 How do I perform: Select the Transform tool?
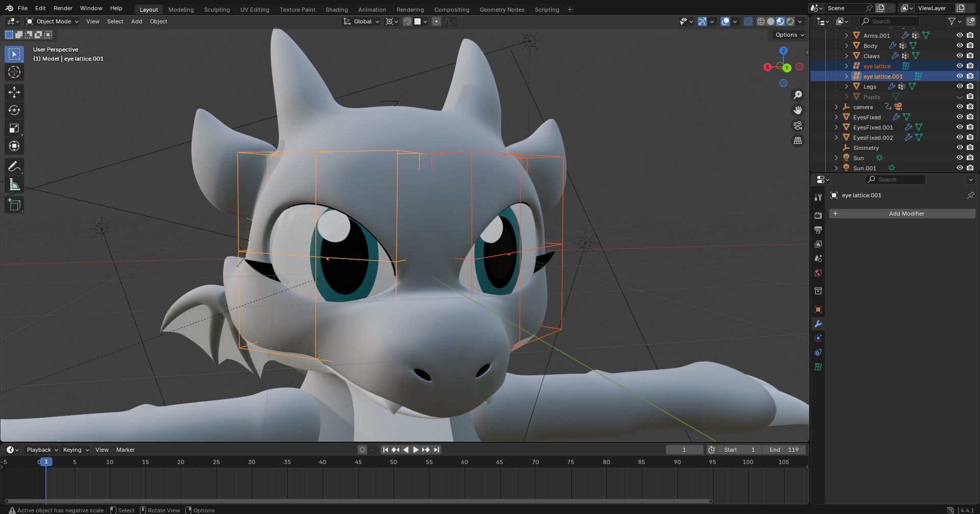[x=14, y=146]
